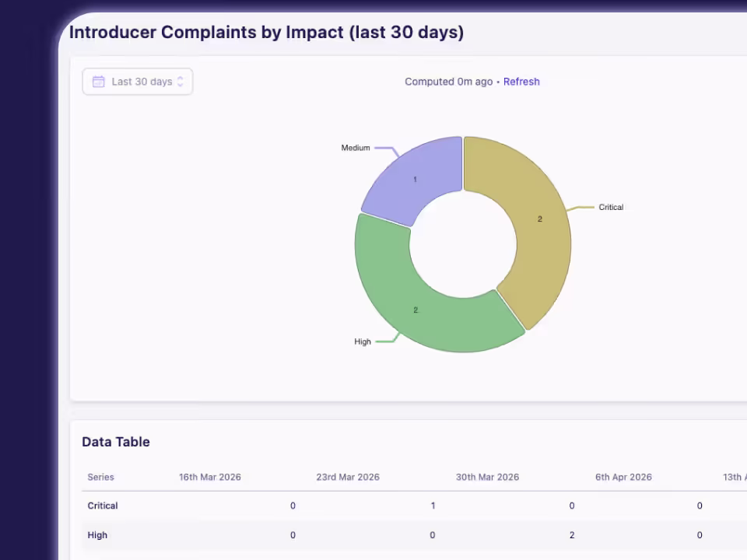Screen dimensions: 747x560
Task: Select the Critical row in the data table
Action: coord(102,506)
